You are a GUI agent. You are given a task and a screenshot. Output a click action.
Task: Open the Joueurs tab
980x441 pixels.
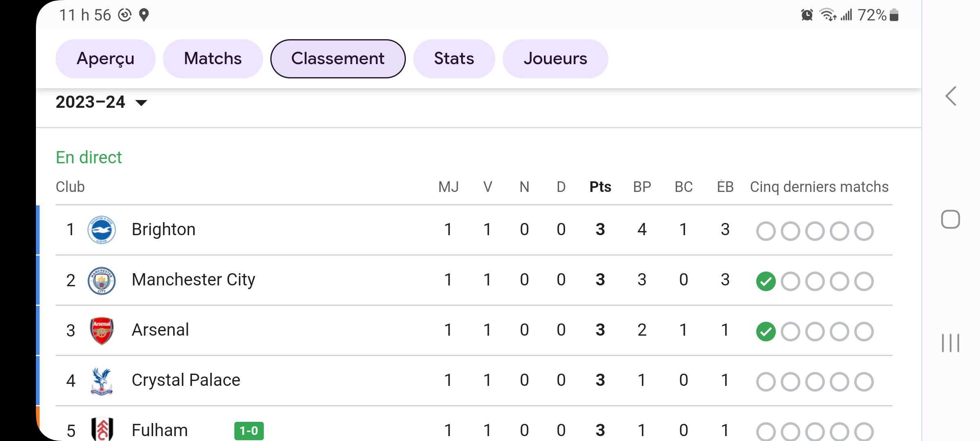[555, 59]
